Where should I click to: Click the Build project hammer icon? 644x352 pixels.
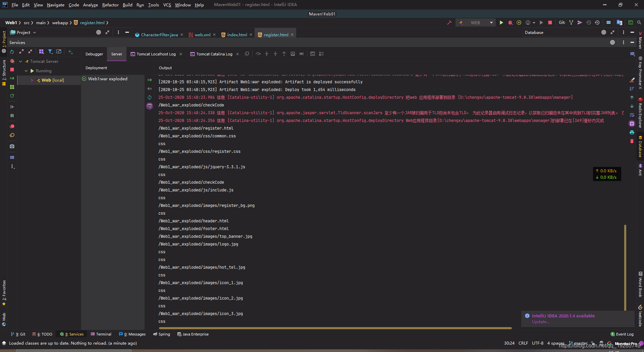pyautogui.click(x=449, y=23)
